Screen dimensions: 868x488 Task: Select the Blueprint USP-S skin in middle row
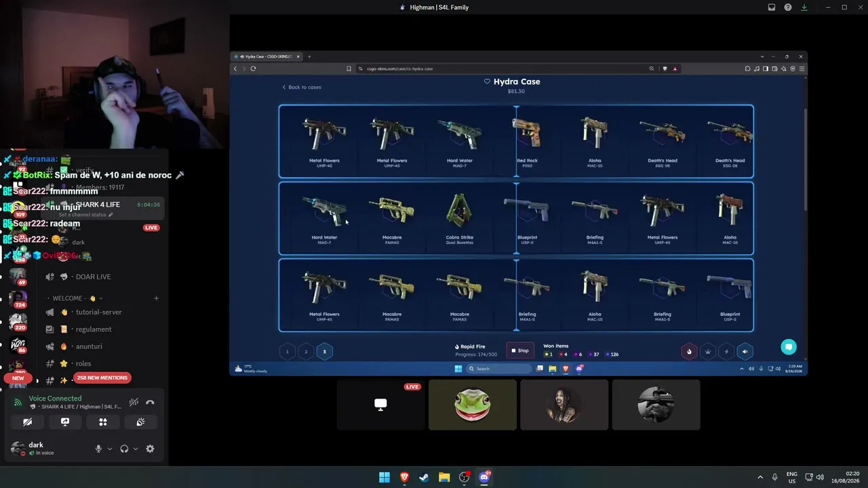pos(527,218)
